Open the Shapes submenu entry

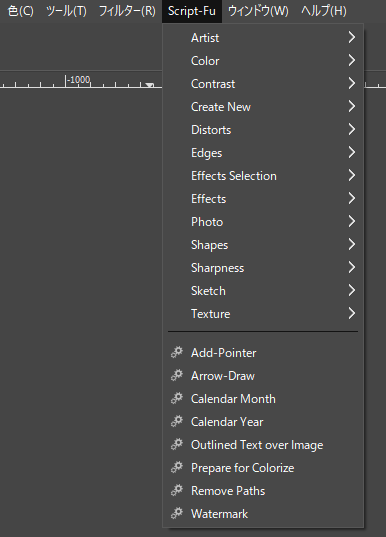click(263, 245)
